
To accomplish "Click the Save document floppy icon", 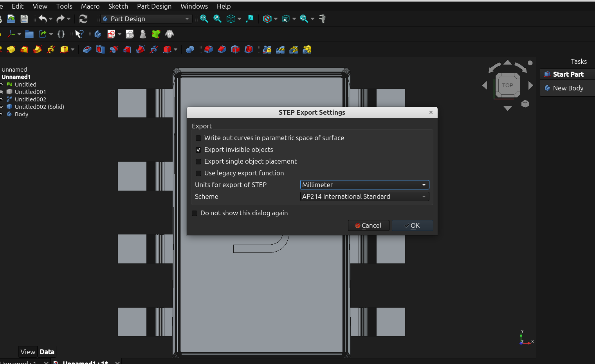I will (x=24, y=19).
